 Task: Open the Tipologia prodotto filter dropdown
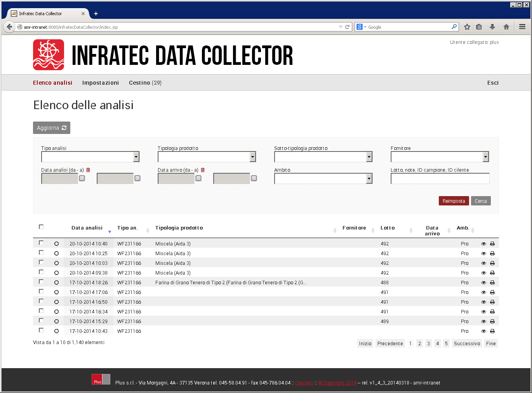(x=207, y=157)
